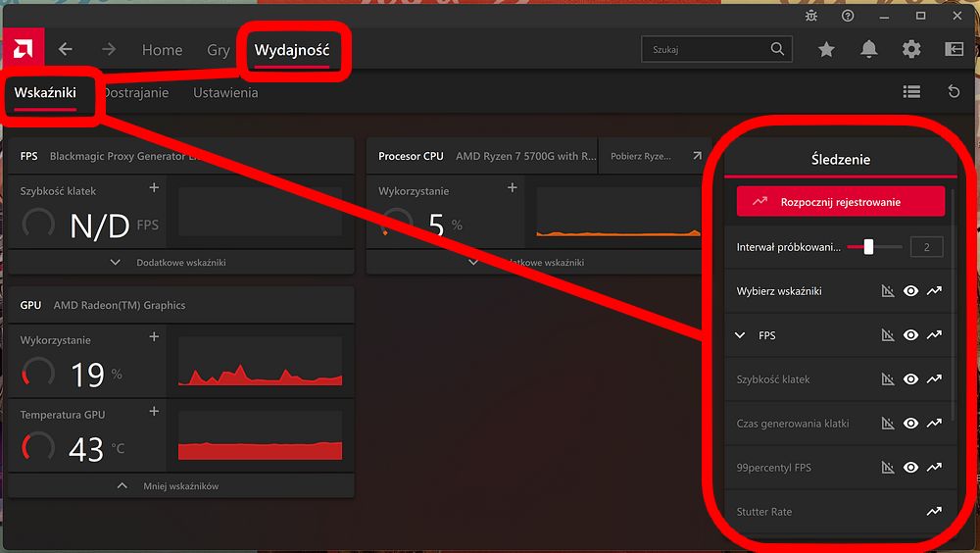Switch to the Dostrajanie sub-tab
Image resolution: width=980 pixels, height=553 pixels.
(135, 92)
